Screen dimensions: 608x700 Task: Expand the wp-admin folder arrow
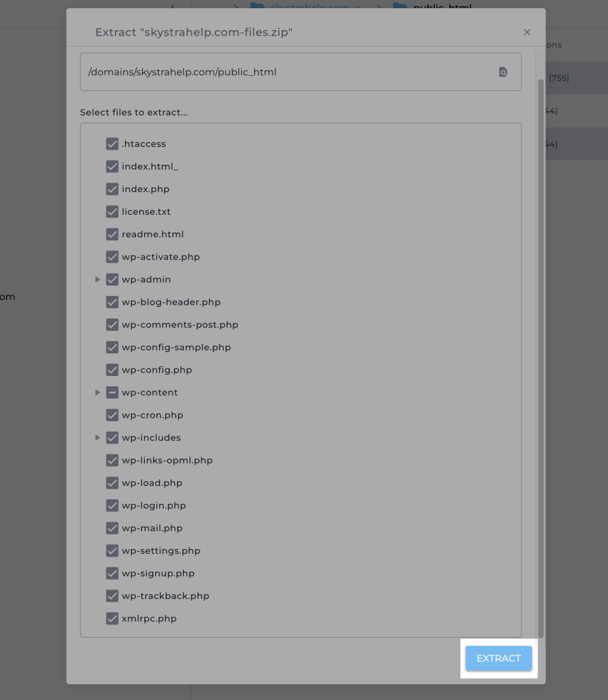[98, 280]
